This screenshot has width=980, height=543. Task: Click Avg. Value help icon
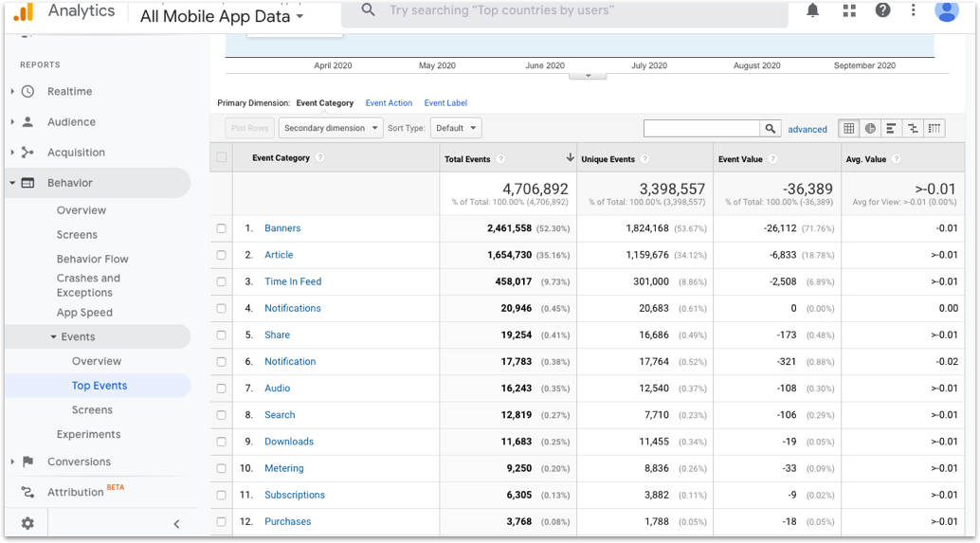tap(897, 158)
